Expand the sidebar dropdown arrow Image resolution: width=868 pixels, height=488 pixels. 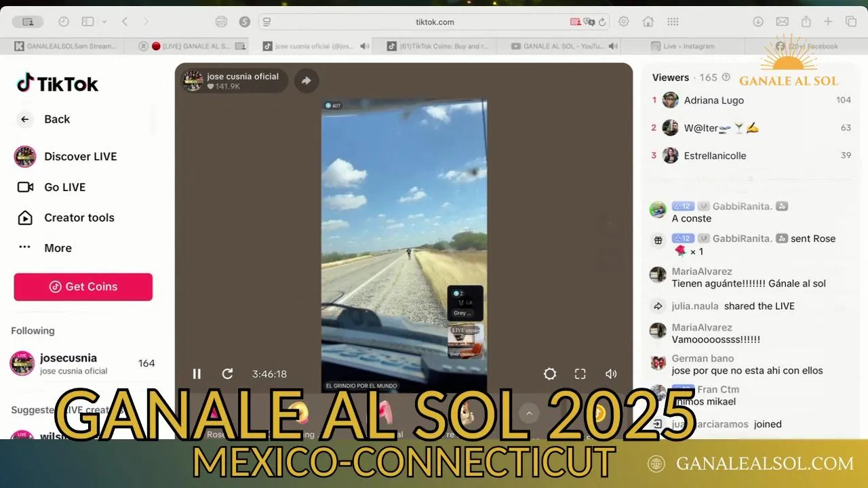tap(104, 22)
